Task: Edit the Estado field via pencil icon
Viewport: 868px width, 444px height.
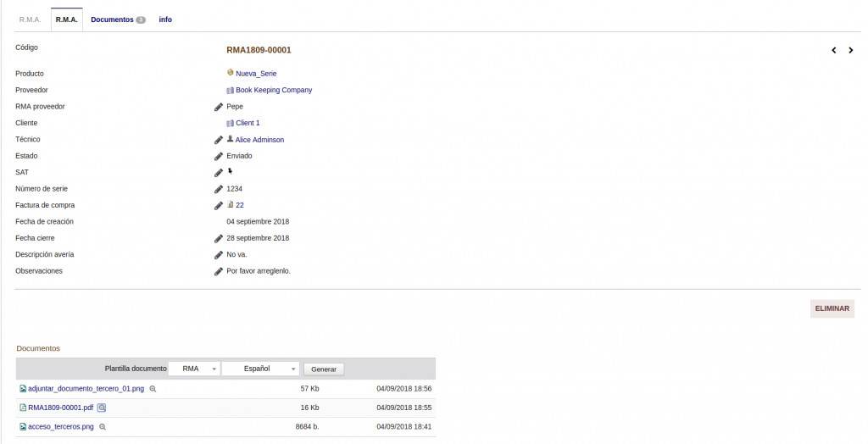Action: click(219, 156)
